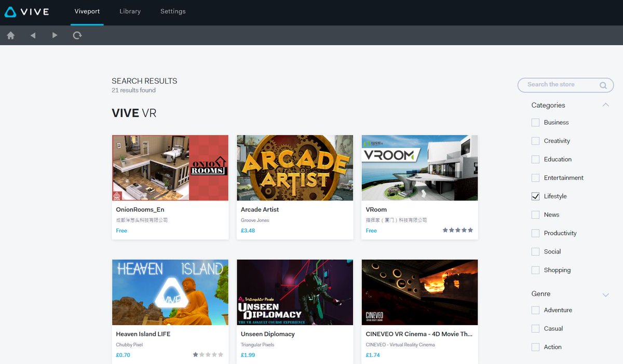Open Unseen Diplomacy title link

click(268, 334)
